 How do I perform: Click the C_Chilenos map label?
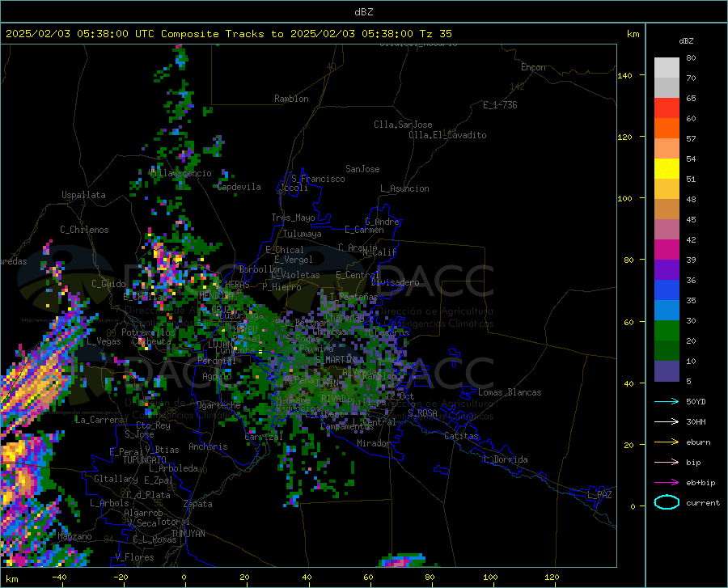[84, 230]
